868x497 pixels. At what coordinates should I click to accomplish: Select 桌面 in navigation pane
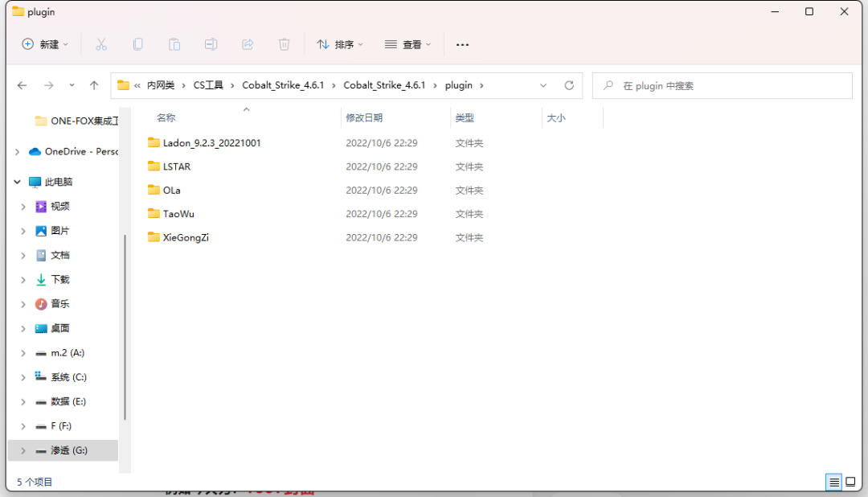59,328
